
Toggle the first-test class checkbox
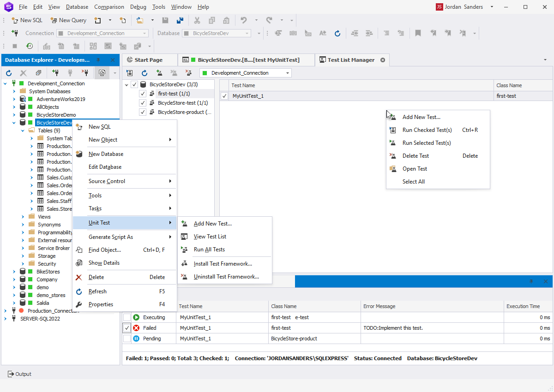click(143, 94)
